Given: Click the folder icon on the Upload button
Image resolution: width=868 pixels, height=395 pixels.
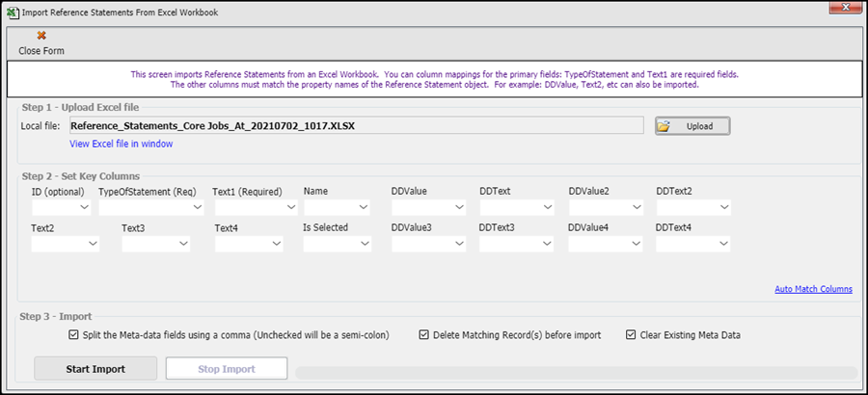Looking at the screenshot, I should (664, 126).
